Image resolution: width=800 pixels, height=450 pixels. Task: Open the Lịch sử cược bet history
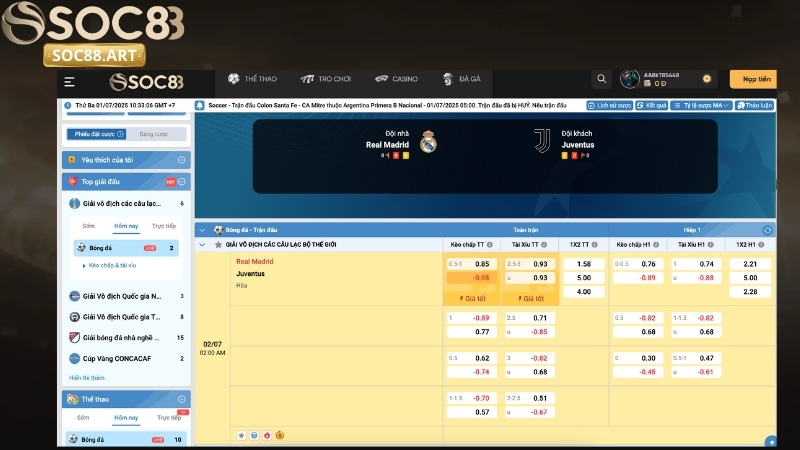pos(612,105)
